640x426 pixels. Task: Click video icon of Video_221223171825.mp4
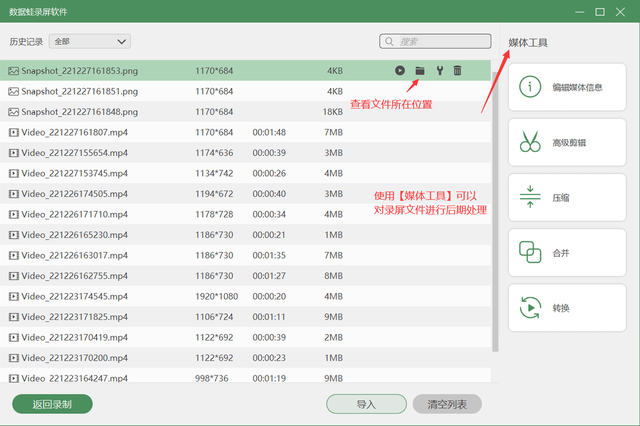click(x=13, y=317)
